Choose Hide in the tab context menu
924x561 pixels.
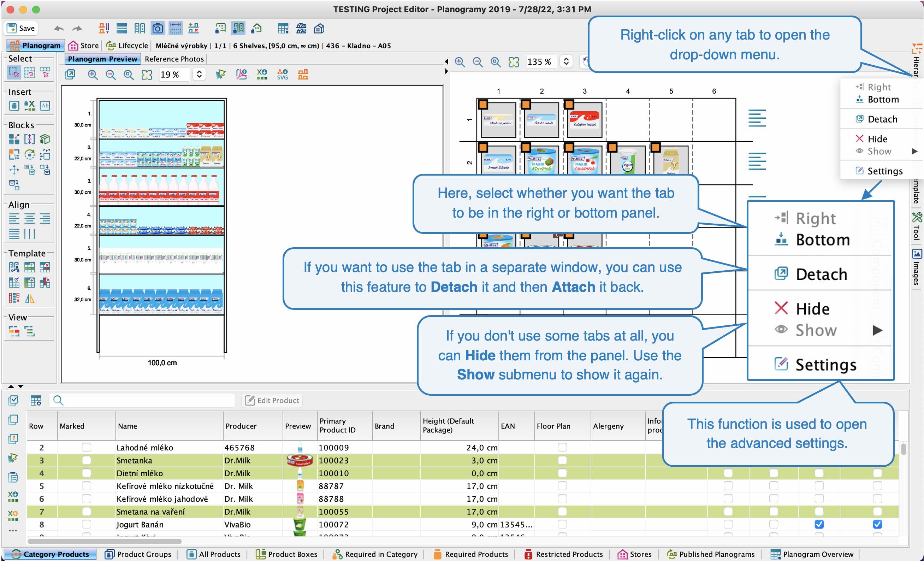(x=877, y=139)
